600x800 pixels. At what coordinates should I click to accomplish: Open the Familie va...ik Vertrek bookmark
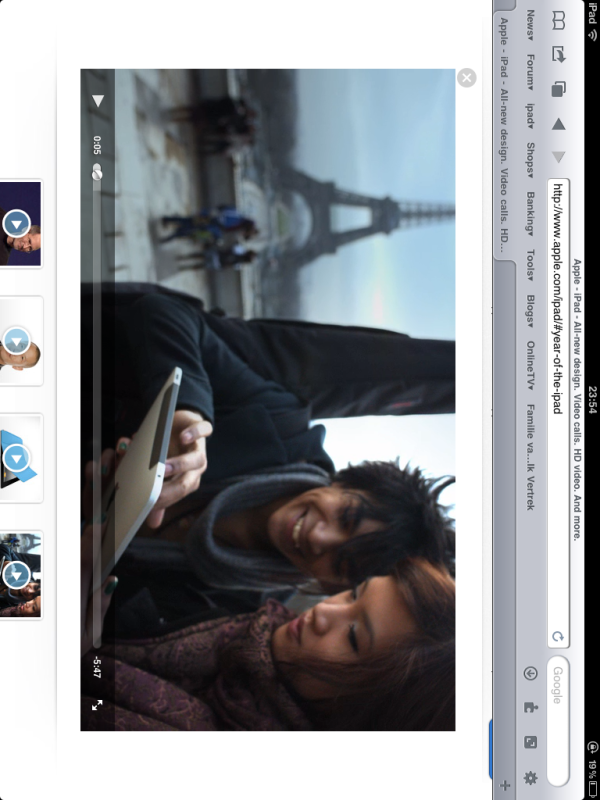point(531,457)
